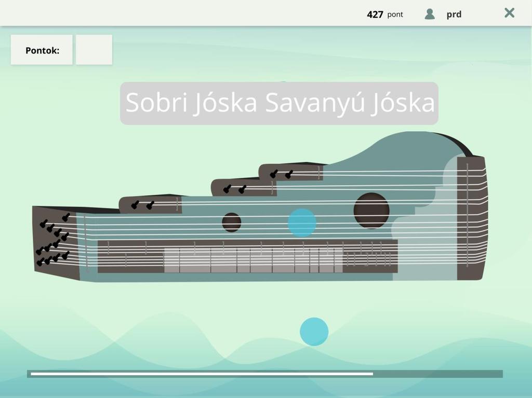The image size is (532, 398).
Task: Click the Sobri Jóska Savanyú Jóska lyric banner
Action: 279,103
